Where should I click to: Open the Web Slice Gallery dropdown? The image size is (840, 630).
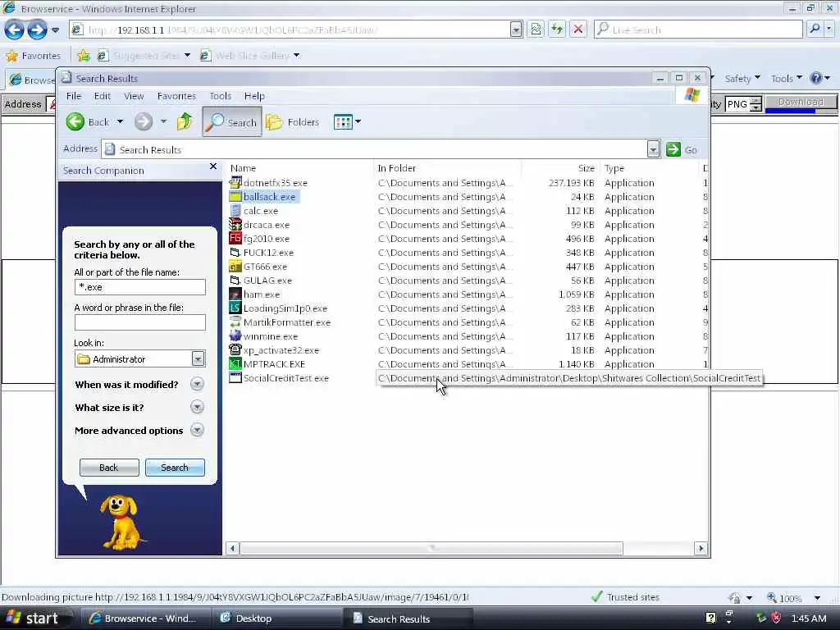tap(296, 56)
